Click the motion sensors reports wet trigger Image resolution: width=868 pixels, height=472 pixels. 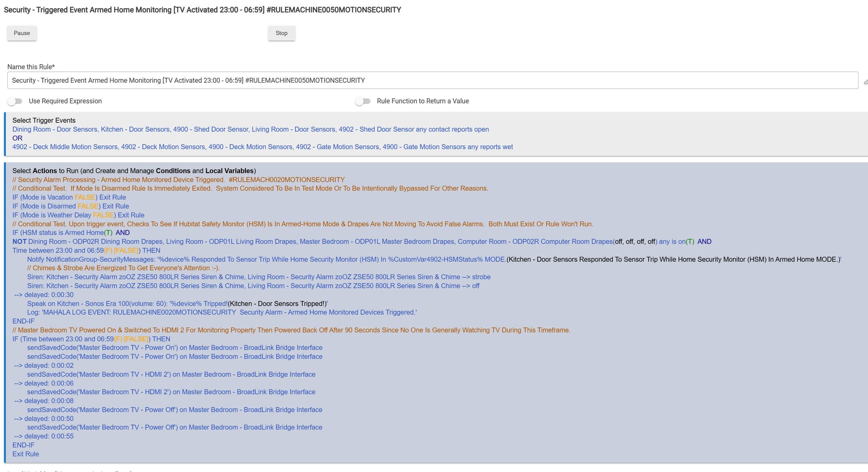pyautogui.click(x=262, y=147)
